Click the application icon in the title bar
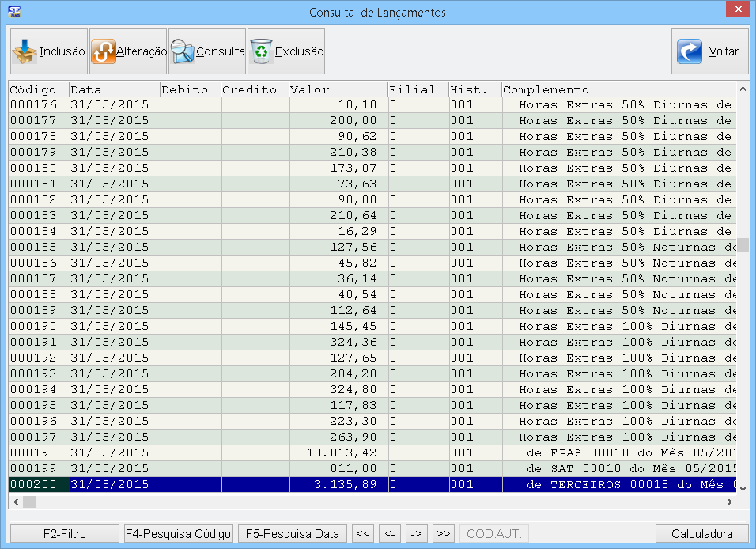This screenshot has height=549, width=756. 13,12
